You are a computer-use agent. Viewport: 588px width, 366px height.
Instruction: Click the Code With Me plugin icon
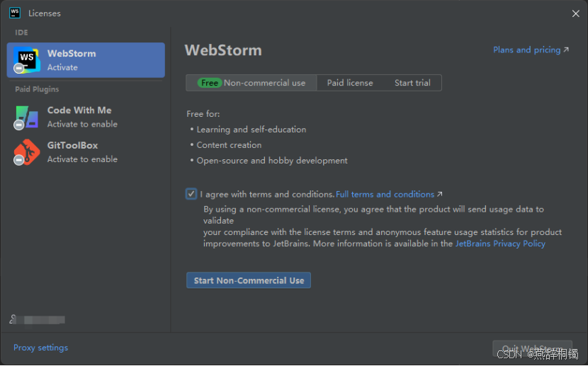point(26,118)
